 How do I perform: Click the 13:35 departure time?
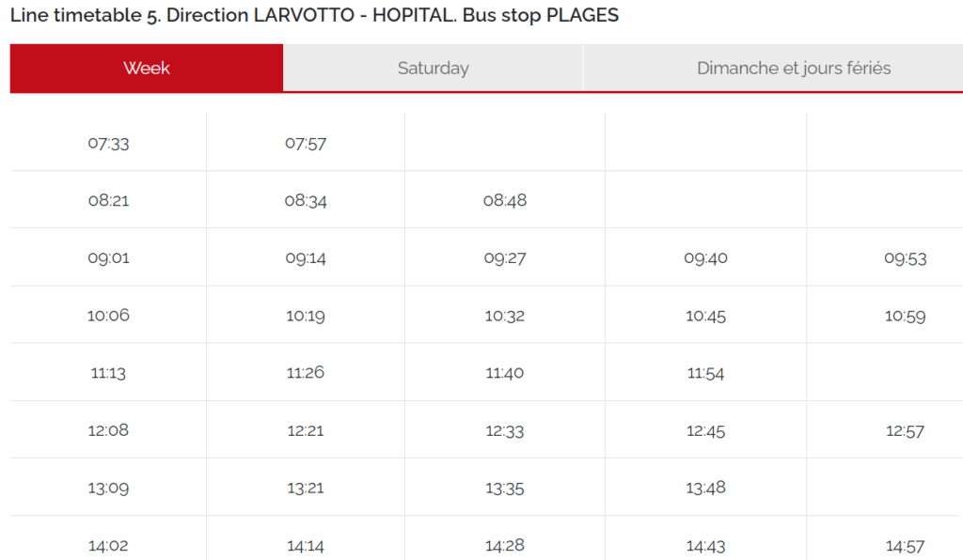(506, 487)
